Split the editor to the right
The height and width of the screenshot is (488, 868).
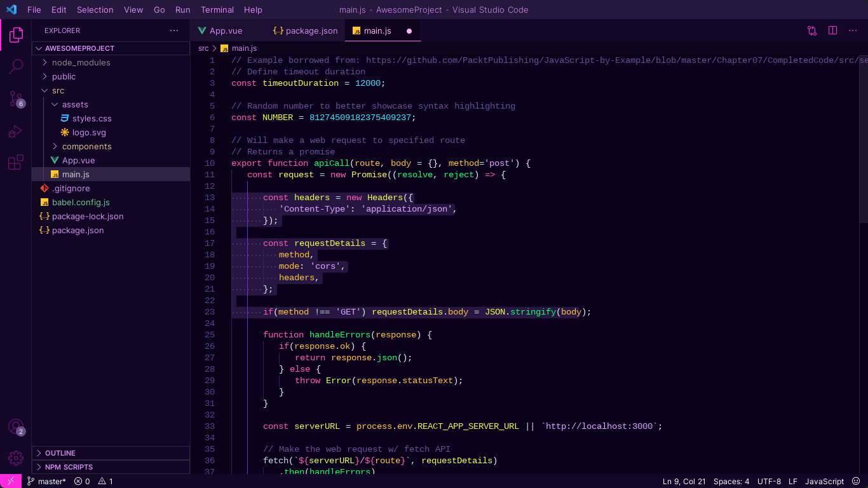pos(832,30)
